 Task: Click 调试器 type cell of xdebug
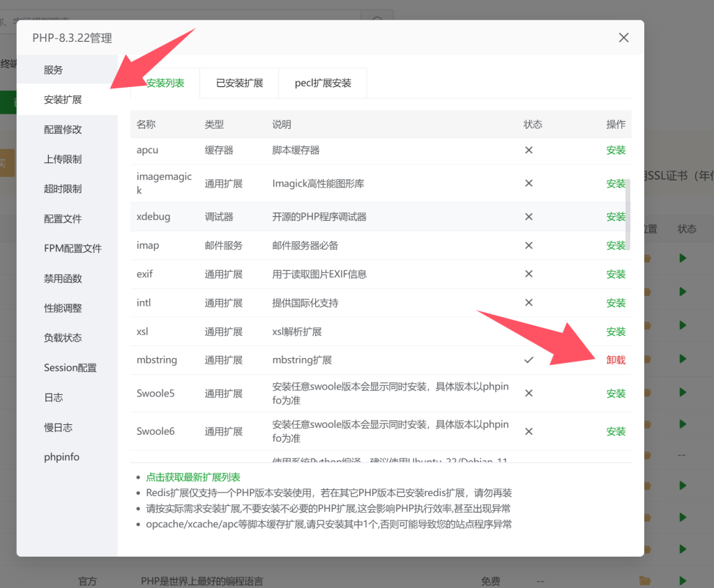point(218,217)
